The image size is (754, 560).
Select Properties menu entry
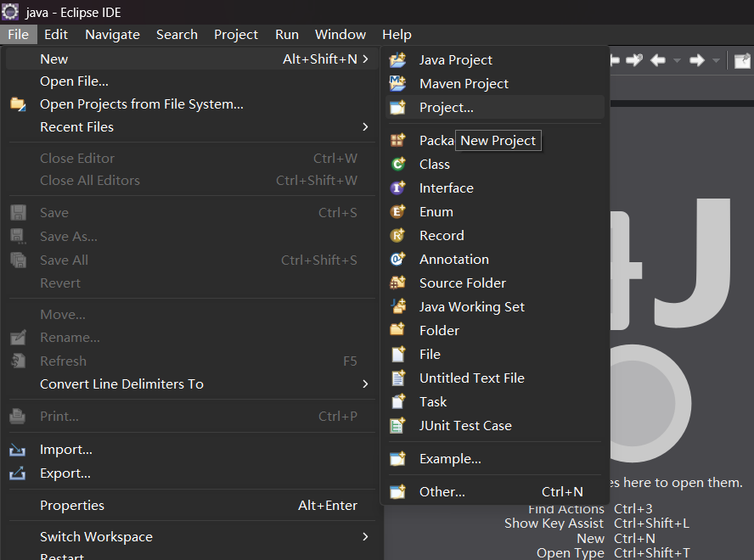point(191,505)
